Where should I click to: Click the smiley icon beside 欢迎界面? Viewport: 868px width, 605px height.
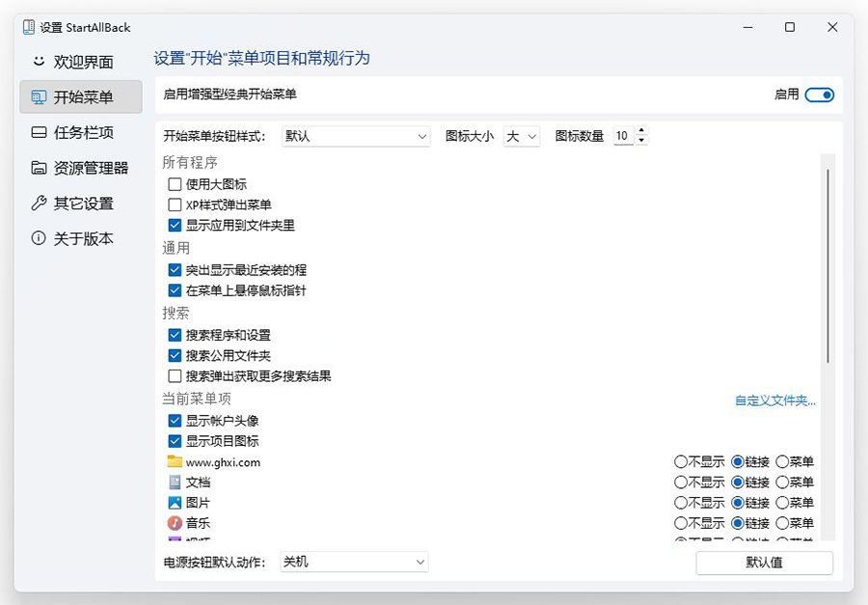point(39,62)
